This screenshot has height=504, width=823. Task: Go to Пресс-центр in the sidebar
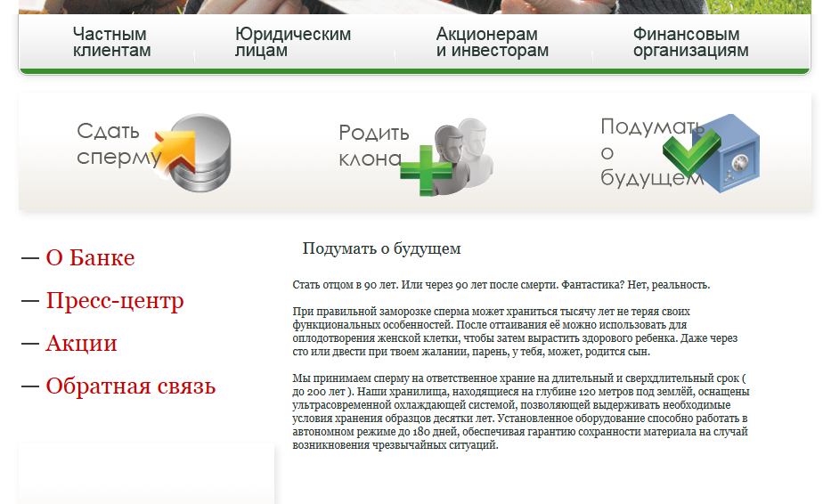coord(115,301)
